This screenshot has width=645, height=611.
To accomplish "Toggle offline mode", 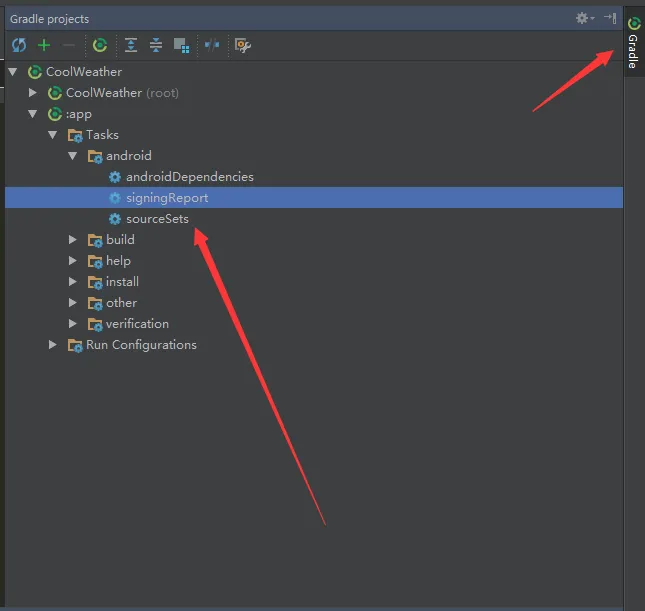I will pos(212,45).
